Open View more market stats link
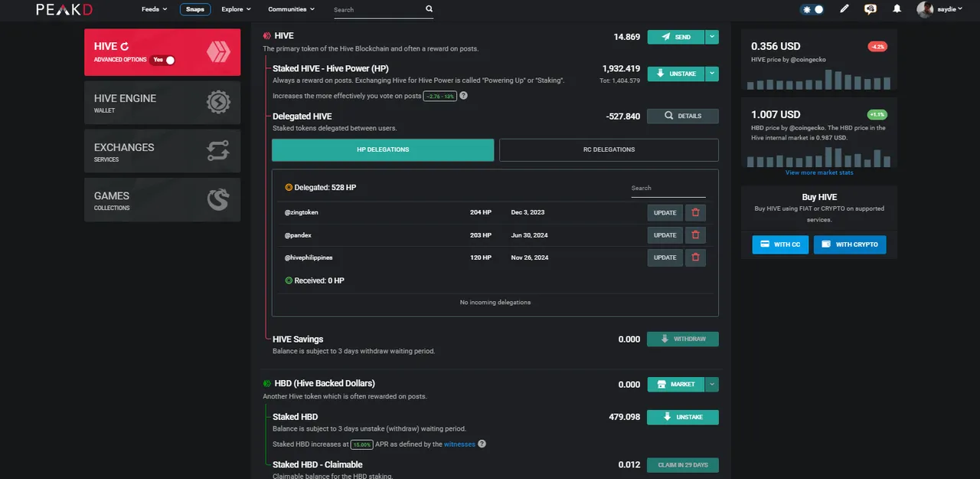 (819, 172)
